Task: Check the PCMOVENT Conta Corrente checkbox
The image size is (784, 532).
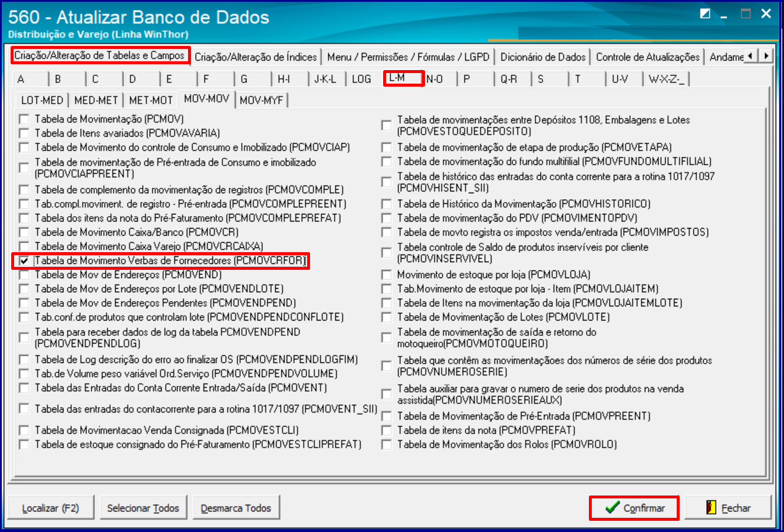Action: tap(24, 388)
